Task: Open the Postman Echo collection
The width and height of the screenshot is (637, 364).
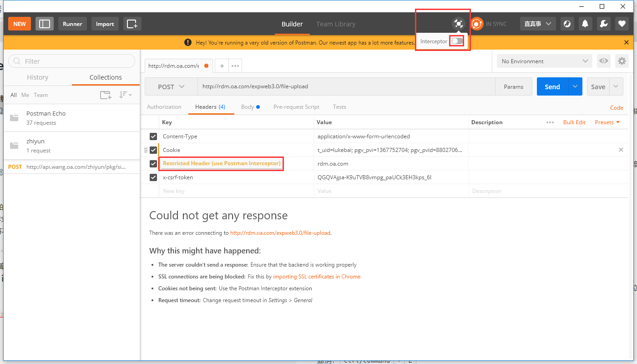Action: 71,118
